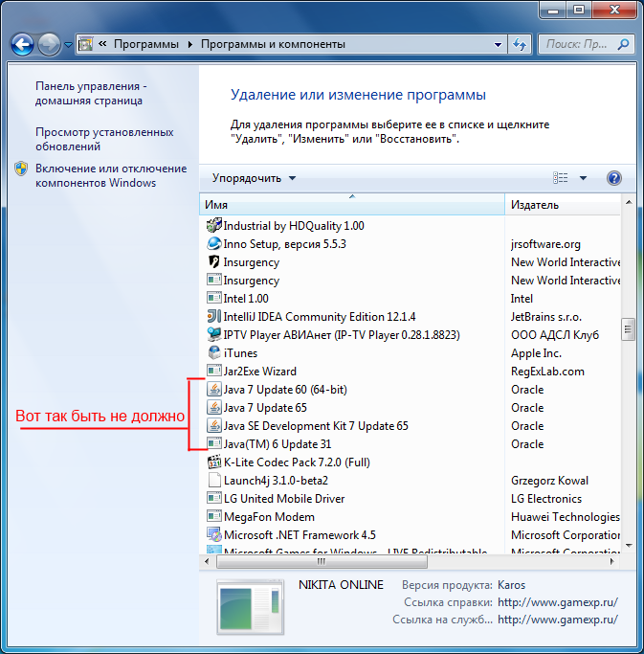This screenshot has height=654, width=644.
Task: Open the Упорядочить dropdown menu
Action: click(254, 178)
